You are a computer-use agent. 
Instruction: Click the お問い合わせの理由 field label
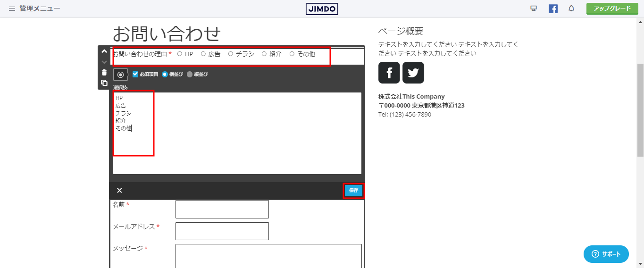click(140, 54)
